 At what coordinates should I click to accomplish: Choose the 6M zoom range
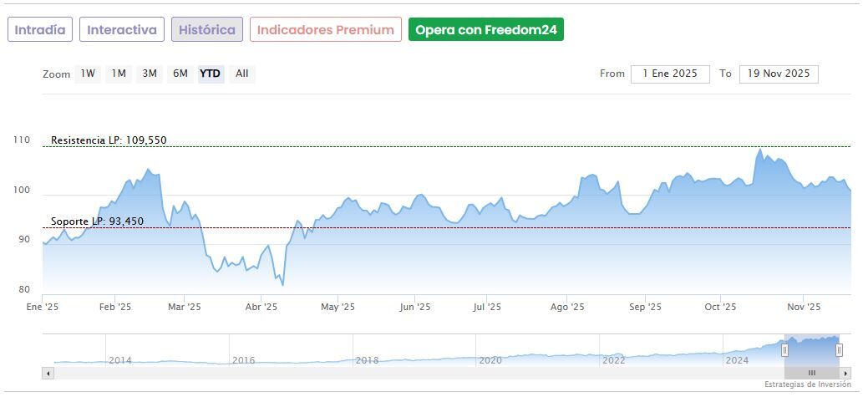click(x=180, y=74)
